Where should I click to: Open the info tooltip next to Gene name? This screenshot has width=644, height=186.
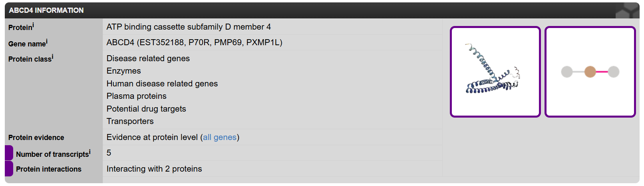pos(47,42)
